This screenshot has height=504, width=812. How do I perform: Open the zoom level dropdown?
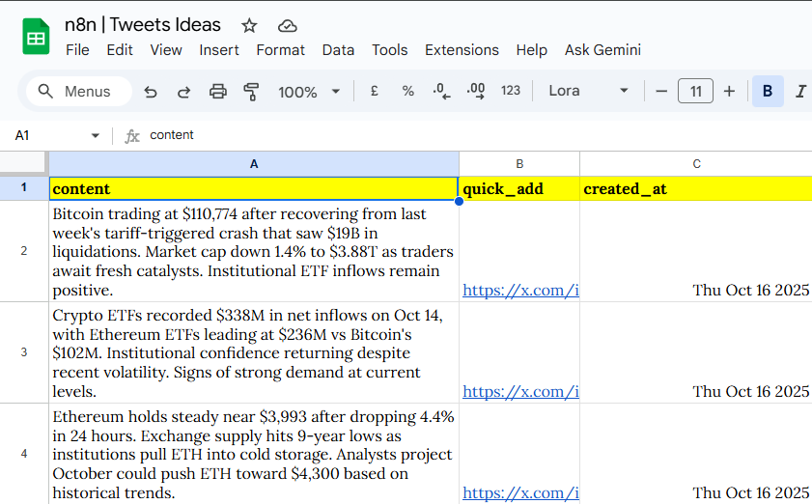pyautogui.click(x=309, y=92)
